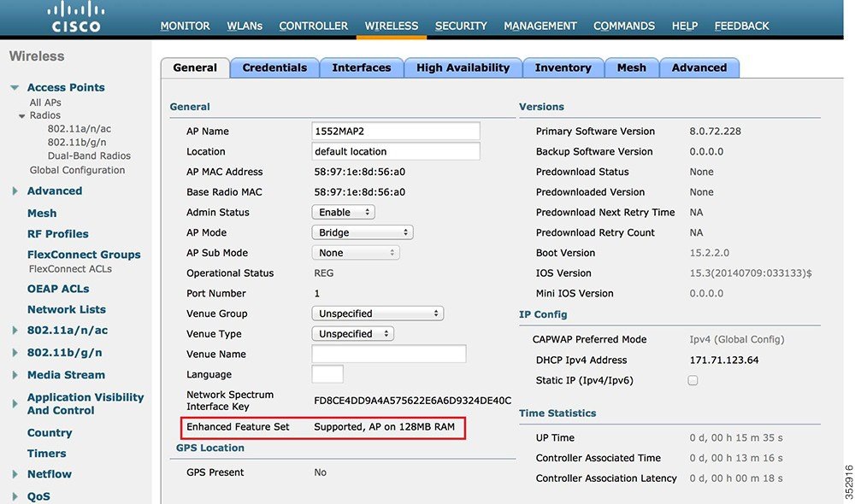855x504 pixels.
Task: Click the Language input field
Action: click(327, 374)
